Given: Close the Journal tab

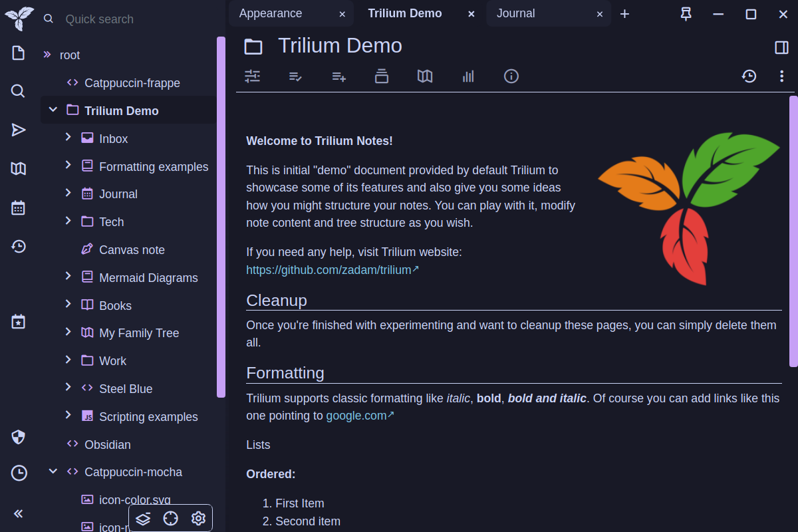Looking at the screenshot, I should tap(600, 14).
